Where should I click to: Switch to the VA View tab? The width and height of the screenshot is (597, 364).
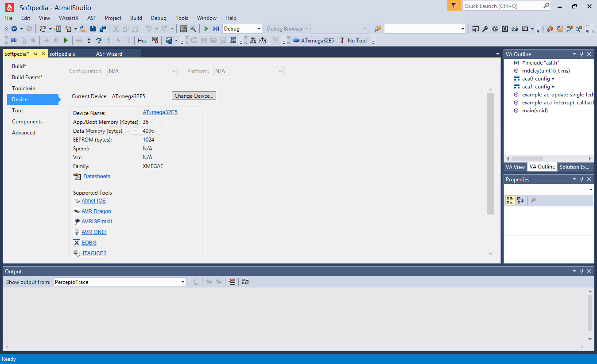point(515,167)
